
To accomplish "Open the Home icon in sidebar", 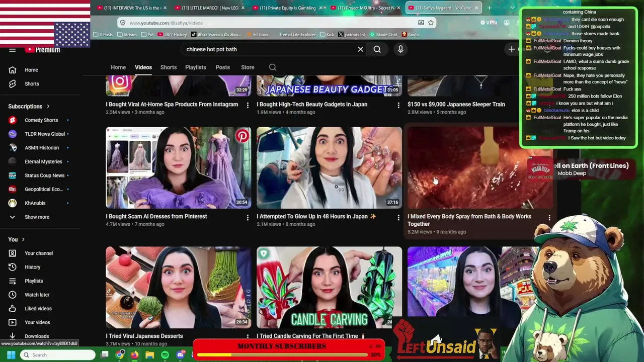I will (12, 70).
